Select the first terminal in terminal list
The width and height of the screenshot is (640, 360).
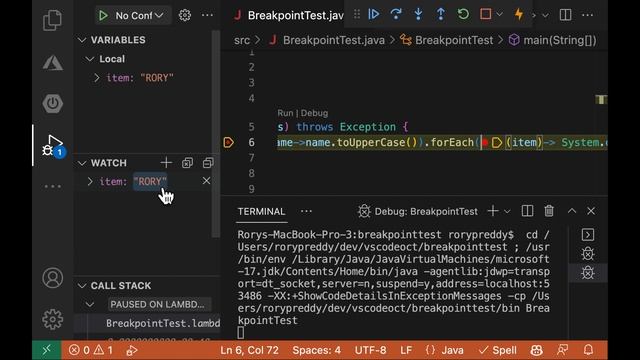coord(588,235)
